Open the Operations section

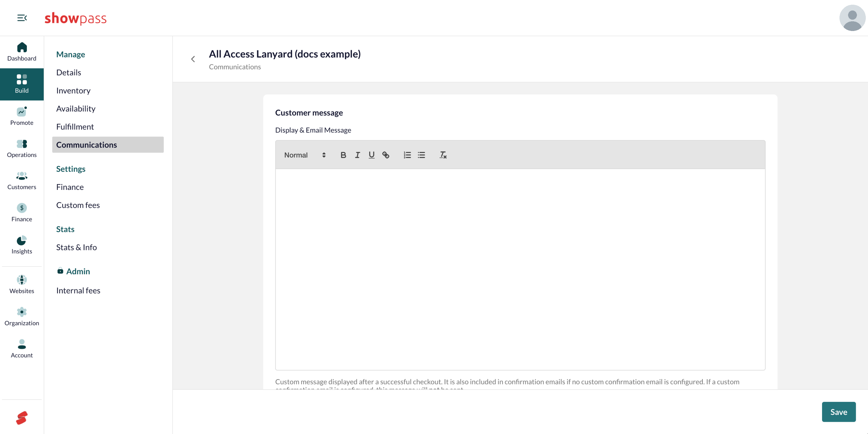click(x=22, y=148)
